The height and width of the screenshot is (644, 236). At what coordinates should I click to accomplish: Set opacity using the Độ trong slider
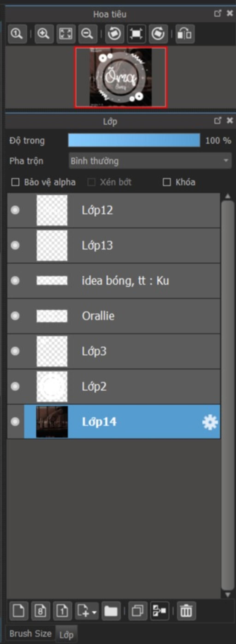pos(134,140)
